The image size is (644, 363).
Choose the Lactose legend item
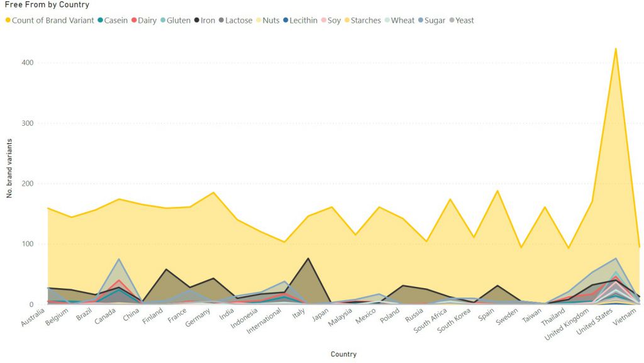235,21
